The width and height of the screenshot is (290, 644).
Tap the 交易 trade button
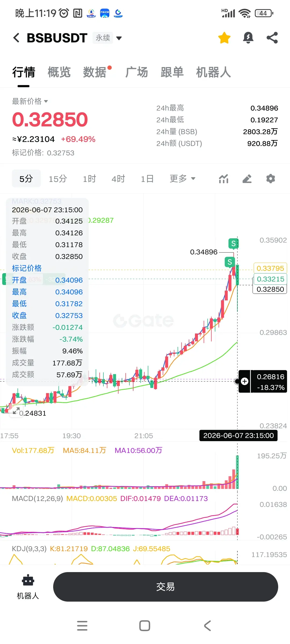[x=165, y=587]
